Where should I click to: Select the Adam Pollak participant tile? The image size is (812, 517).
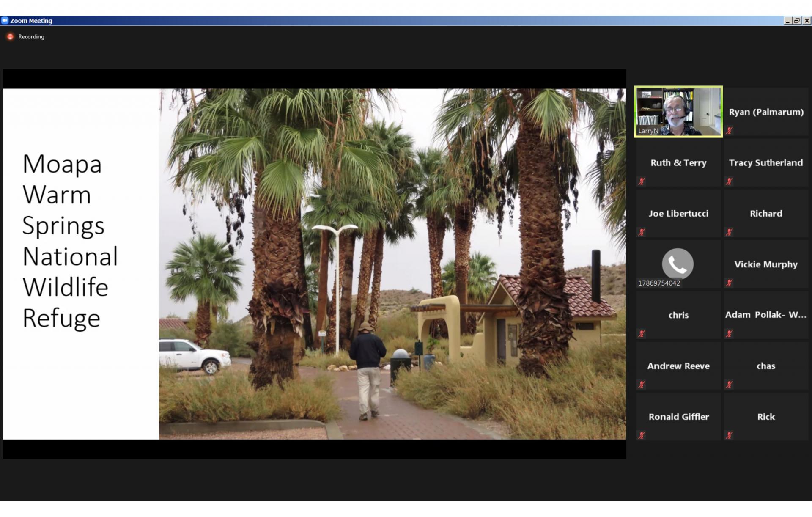click(765, 315)
